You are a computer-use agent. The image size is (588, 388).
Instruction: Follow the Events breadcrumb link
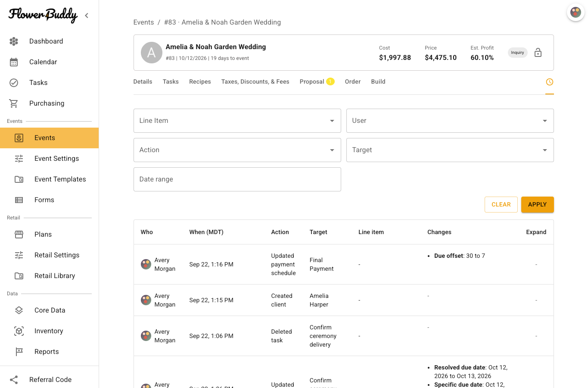pyautogui.click(x=143, y=22)
